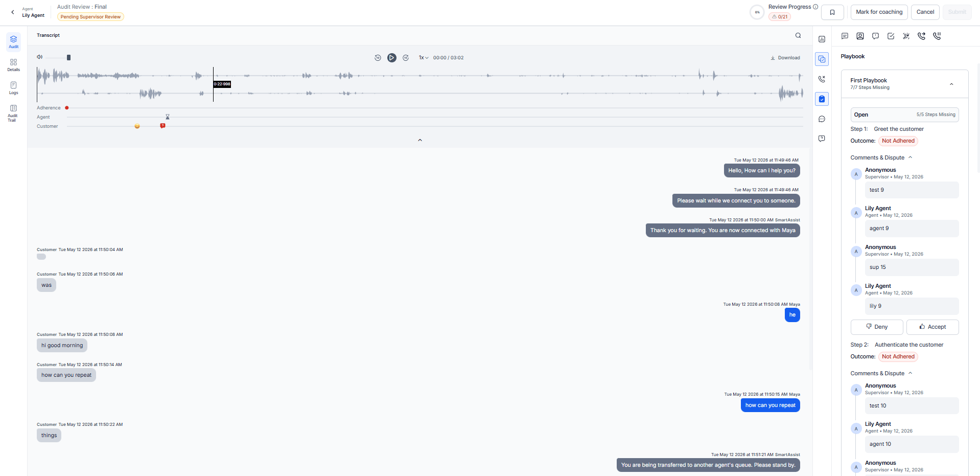Collapse the audio player panel chevron

(x=420, y=140)
